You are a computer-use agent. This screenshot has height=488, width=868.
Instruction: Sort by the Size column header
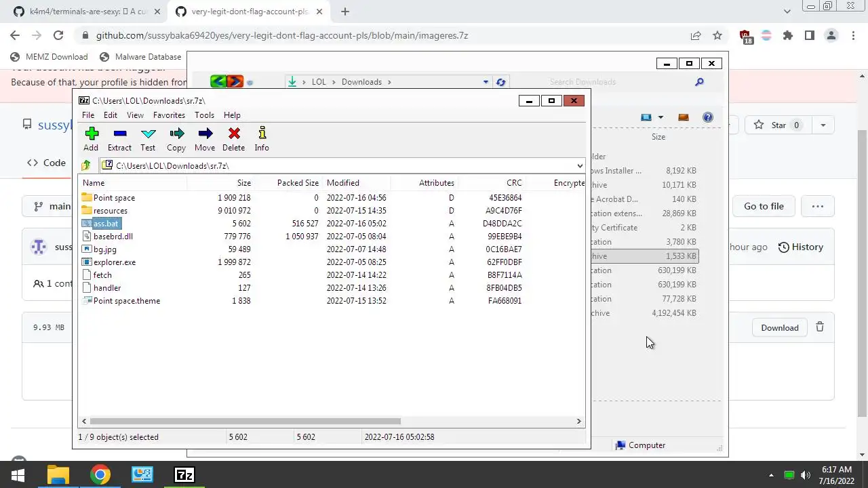220,183
